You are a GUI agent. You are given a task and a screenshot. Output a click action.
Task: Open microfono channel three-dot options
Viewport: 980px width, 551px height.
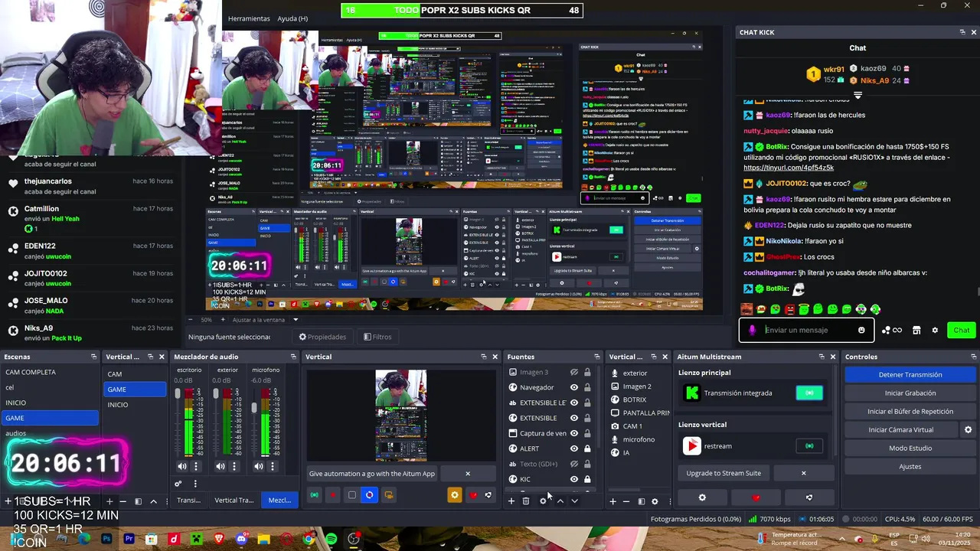[x=273, y=466]
